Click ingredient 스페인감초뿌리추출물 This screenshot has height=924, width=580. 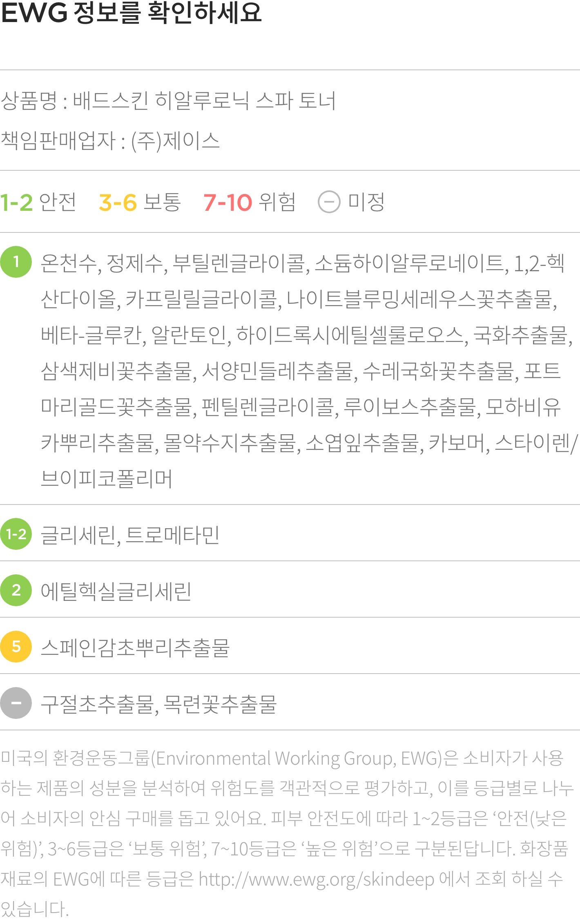135,647
